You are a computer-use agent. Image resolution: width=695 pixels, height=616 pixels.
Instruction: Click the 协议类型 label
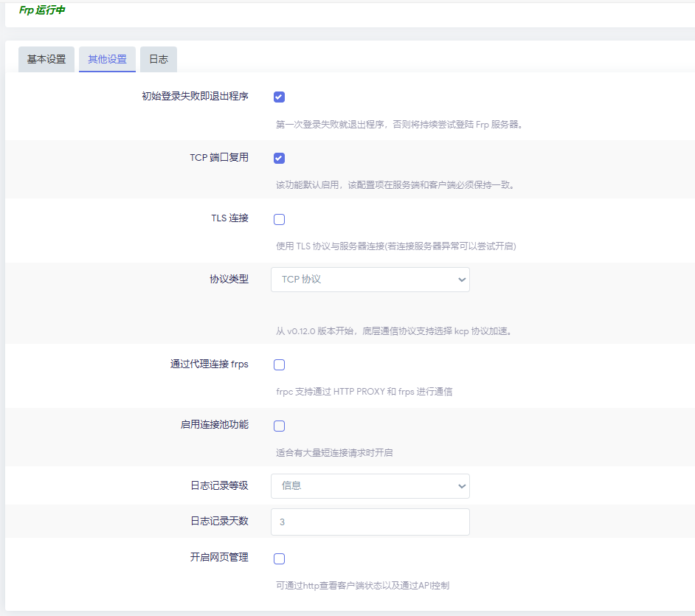click(x=229, y=279)
